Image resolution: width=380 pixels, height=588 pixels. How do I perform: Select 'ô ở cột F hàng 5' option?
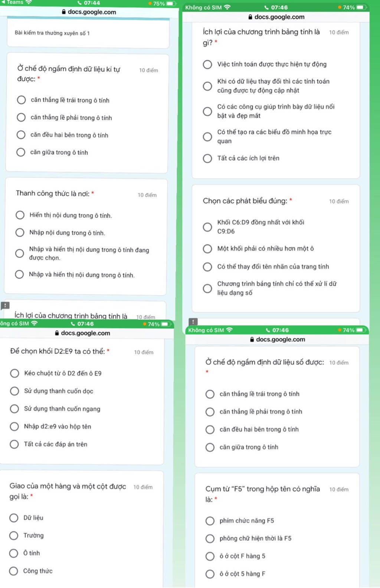tap(210, 556)
